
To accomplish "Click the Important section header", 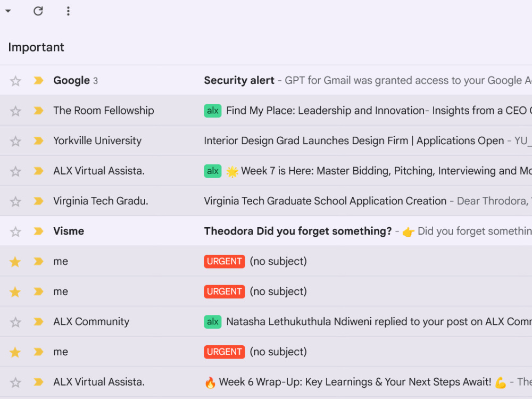I will pyautogui.click(x=36, y=47).
